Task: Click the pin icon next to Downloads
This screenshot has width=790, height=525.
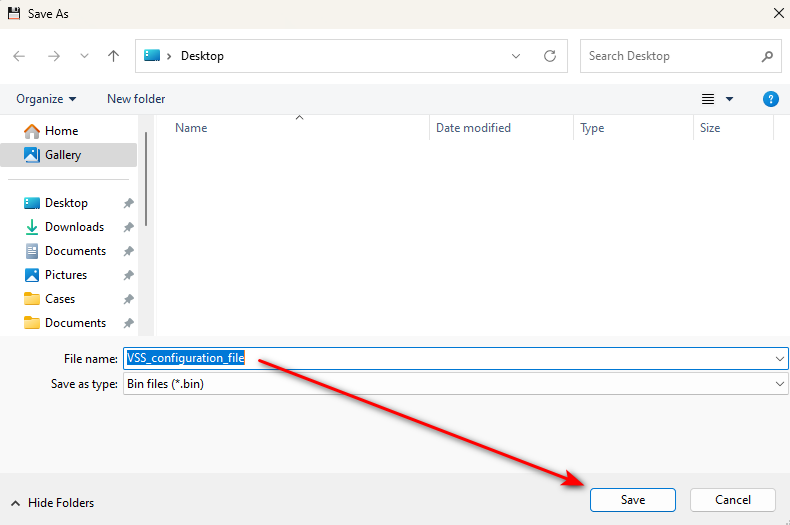Action: click(x=128, y=227)
